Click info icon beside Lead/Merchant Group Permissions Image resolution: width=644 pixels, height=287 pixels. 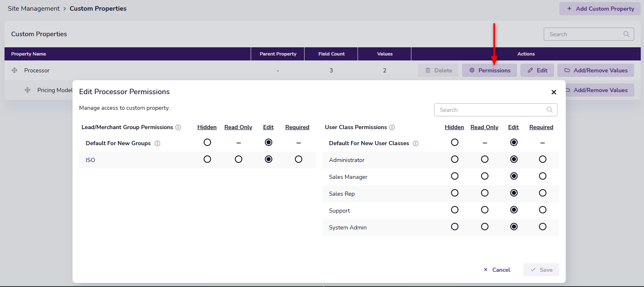click(x=178, y=127)
